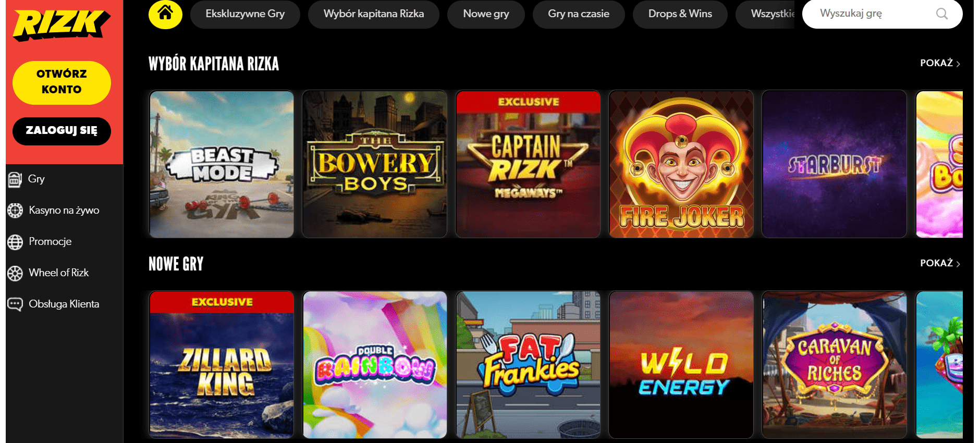This screenshot has height=443, width=980.
Task: Open the Fat Frankies game thumbnail
Action: point(528,364)
